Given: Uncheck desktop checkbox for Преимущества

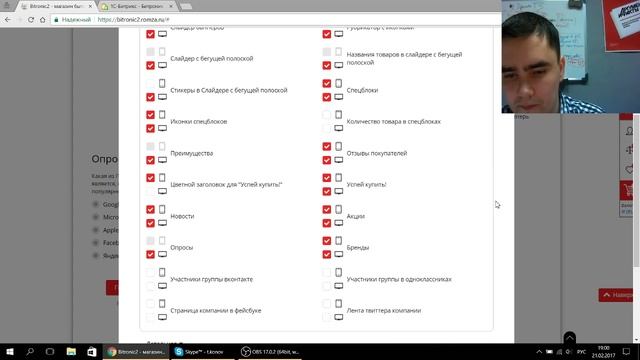Looking at the screenshot, I should (x=150, y=160).
